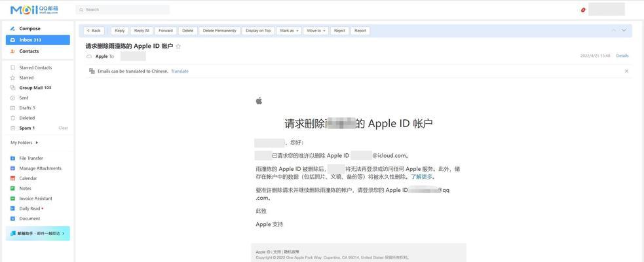
Task: Open email Details link
Action: (622, 56)
